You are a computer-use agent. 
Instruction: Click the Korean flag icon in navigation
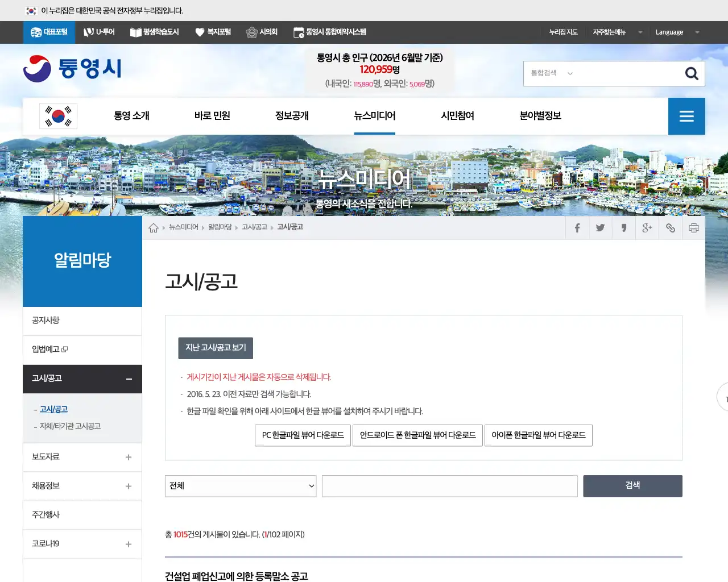point(58,116)
